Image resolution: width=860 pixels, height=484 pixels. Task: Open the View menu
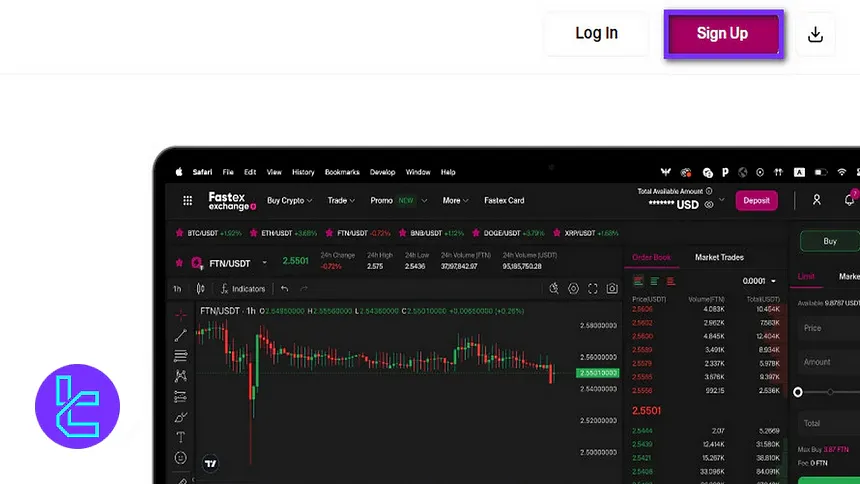274,172
